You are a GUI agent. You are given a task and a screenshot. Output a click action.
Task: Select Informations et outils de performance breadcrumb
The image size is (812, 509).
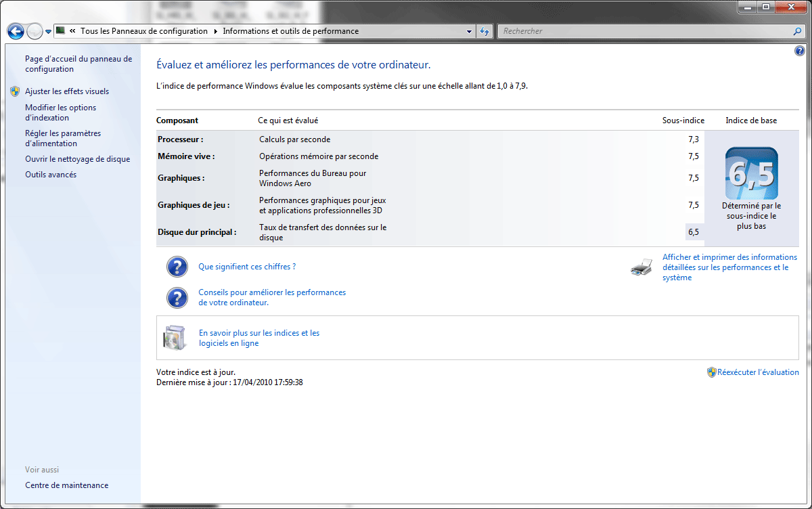coord(291,31)
